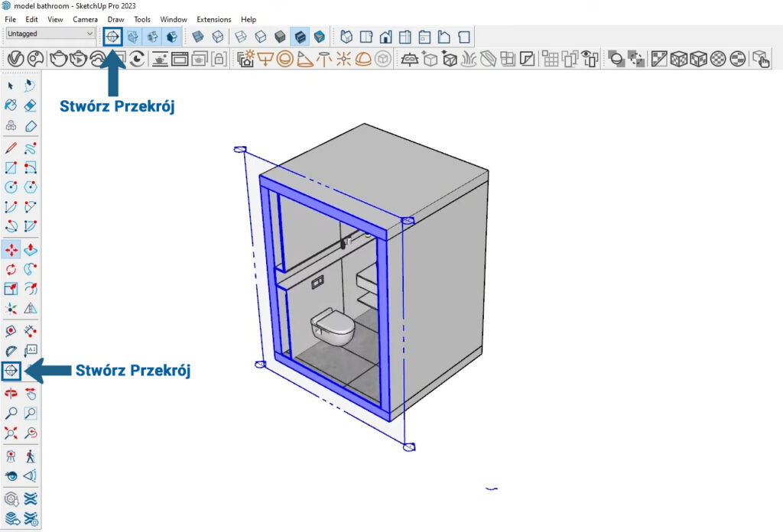
Task: Click the Section Plane tool in top toolbar
Action: (x=112, y=36)
